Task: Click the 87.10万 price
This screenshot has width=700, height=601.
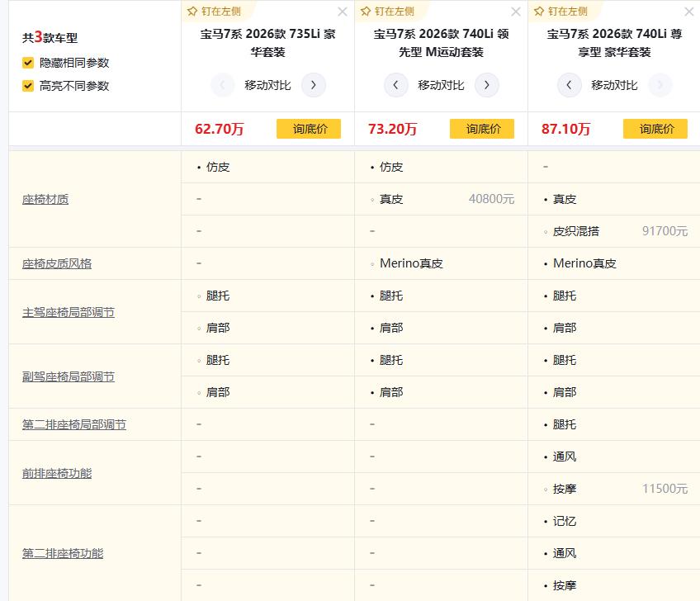Action: (x=565, y=129)
